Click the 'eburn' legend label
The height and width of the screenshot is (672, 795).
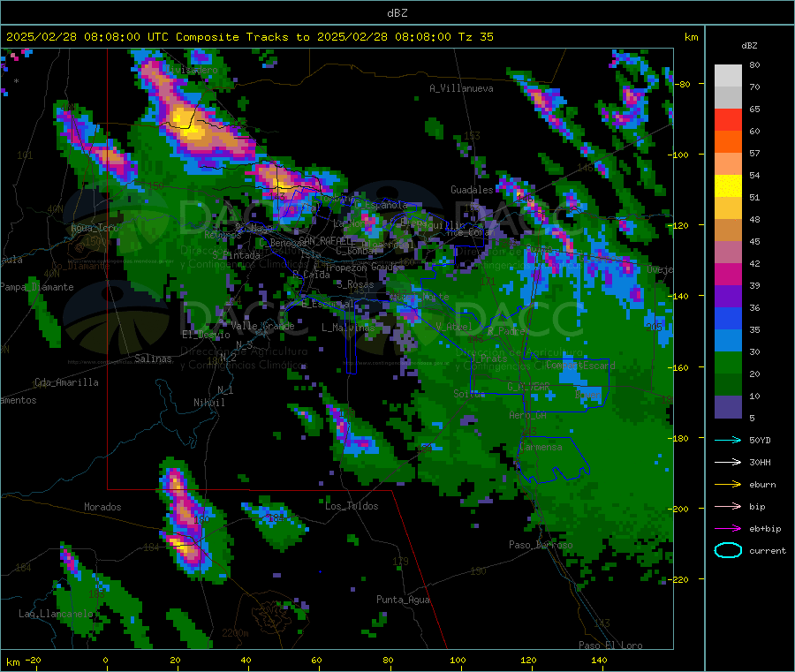[x=762, y=485]
